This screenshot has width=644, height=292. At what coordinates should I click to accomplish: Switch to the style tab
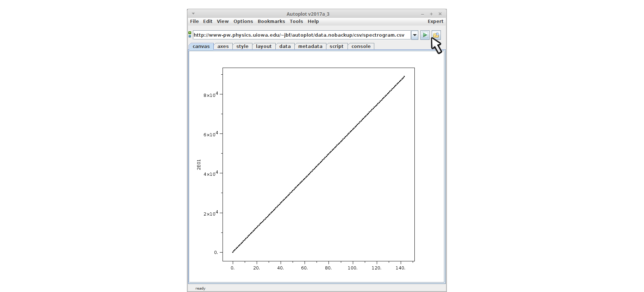pos(242,46)
